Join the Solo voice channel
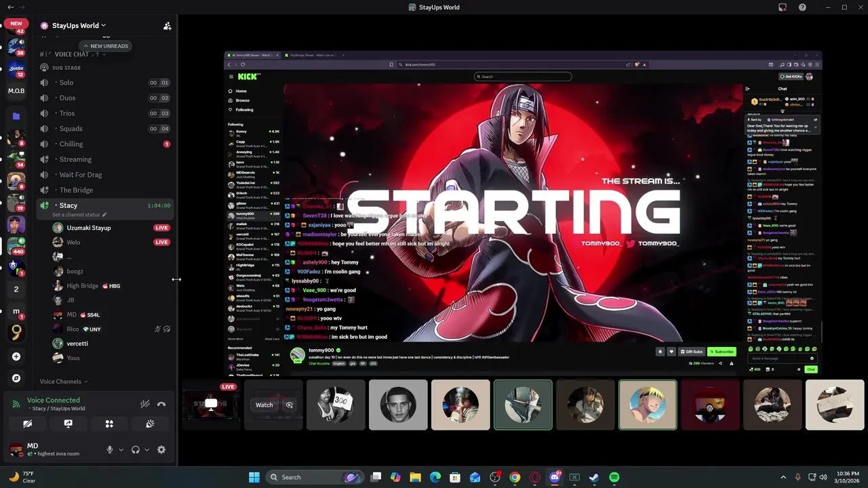This screenshot has width=868, height=488. (105, 83)
